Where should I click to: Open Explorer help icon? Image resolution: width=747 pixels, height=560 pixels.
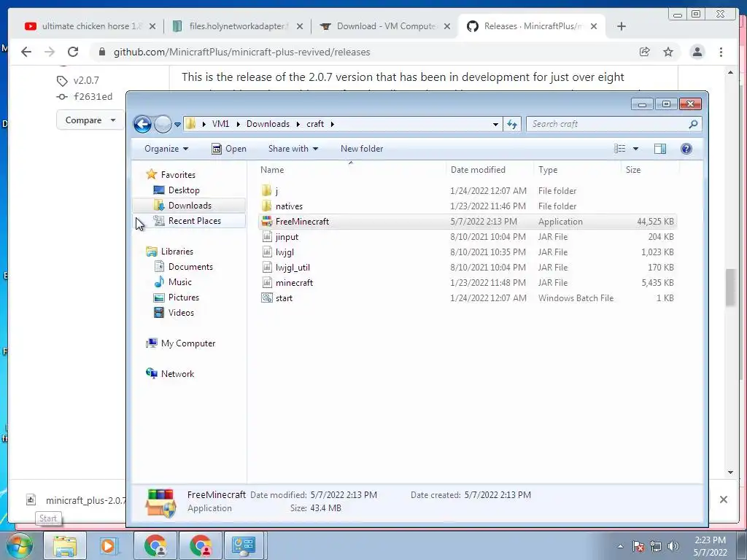(x=686, y=149)
